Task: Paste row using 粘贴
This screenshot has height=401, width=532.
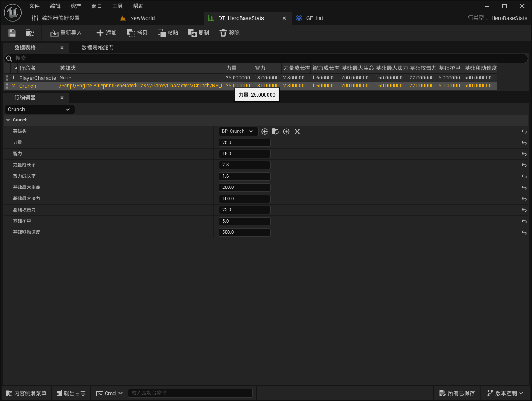Action: [168, 33]
